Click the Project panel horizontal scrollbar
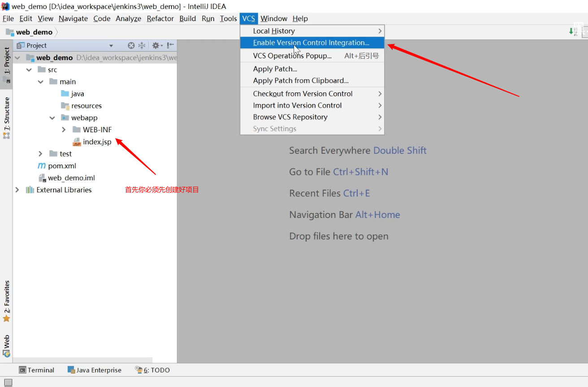This screenshot has height=387, width=588. (x=82, y=360)
